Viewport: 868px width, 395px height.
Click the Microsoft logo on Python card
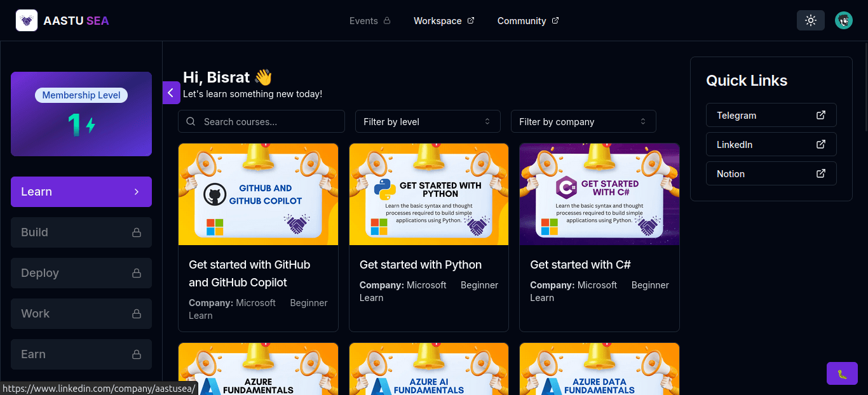[379, 227]
